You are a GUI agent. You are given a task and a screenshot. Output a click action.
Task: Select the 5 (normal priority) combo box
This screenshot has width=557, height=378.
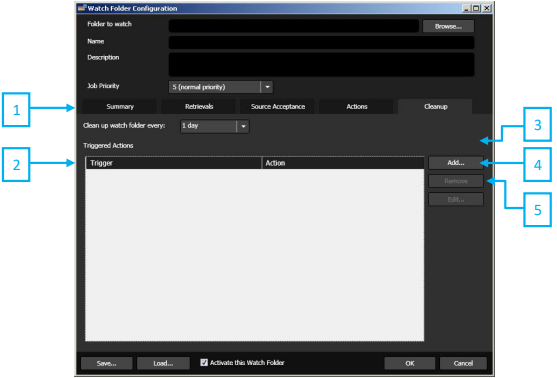click(221, 87)
